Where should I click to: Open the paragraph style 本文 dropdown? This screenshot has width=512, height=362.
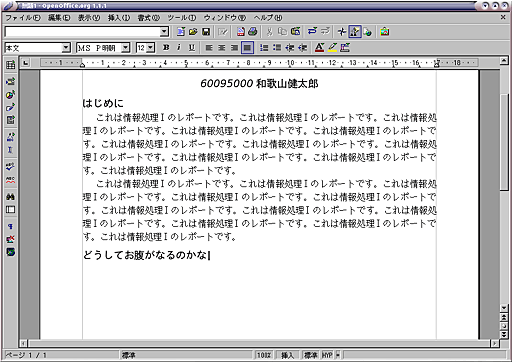66,48
